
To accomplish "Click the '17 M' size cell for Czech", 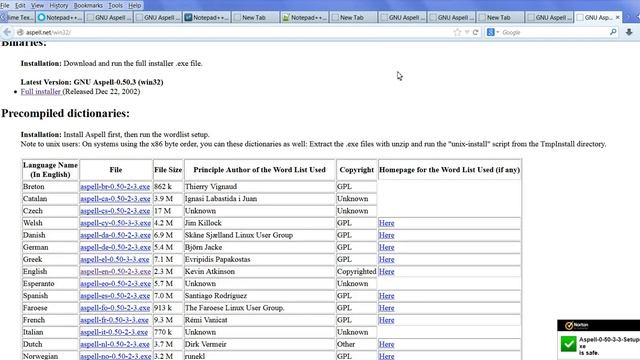I will tap(168, 211).
